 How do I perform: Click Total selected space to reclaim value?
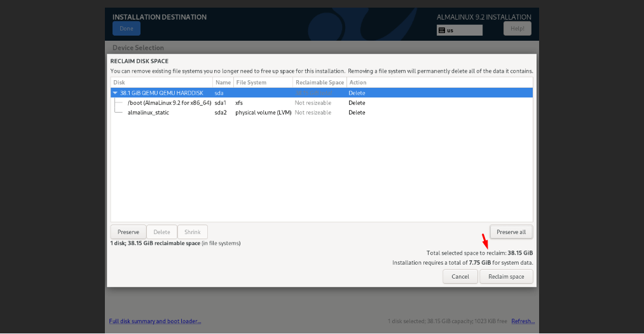click(x=520, y=253)
